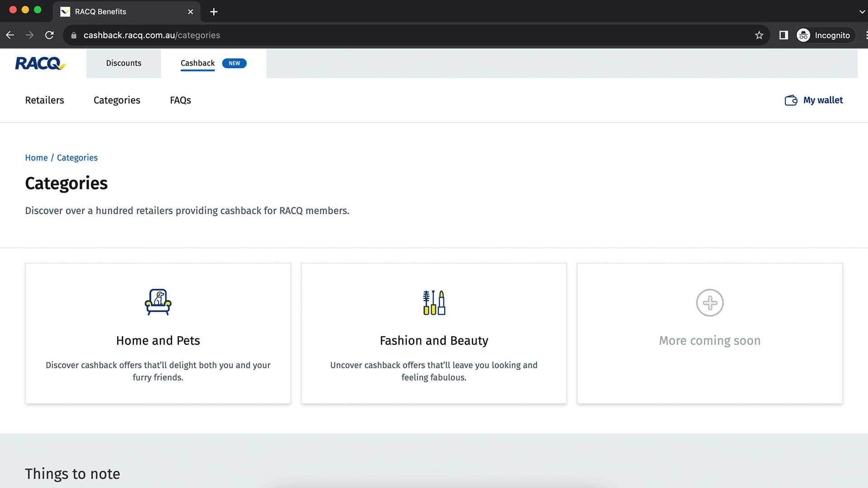Click the plus circle icon for more categories
Viewport: 868px width, 488px height.
710,303
